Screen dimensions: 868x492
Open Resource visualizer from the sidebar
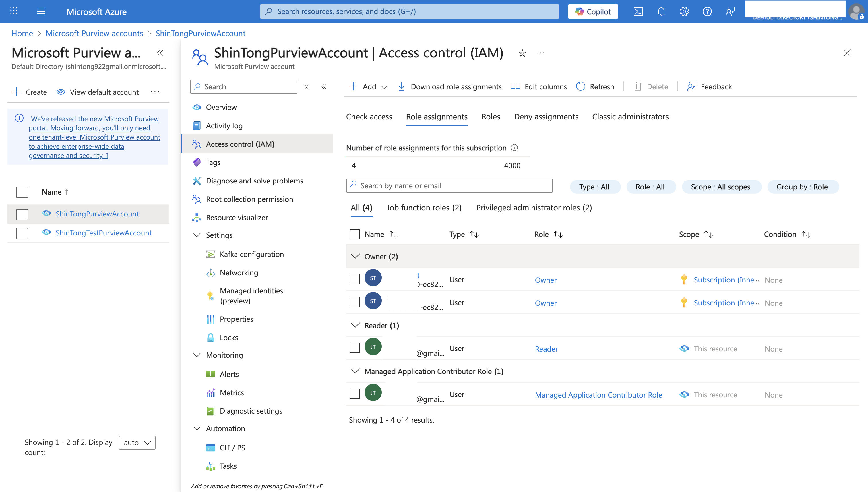pyautogui.click(x=237, y=217)
